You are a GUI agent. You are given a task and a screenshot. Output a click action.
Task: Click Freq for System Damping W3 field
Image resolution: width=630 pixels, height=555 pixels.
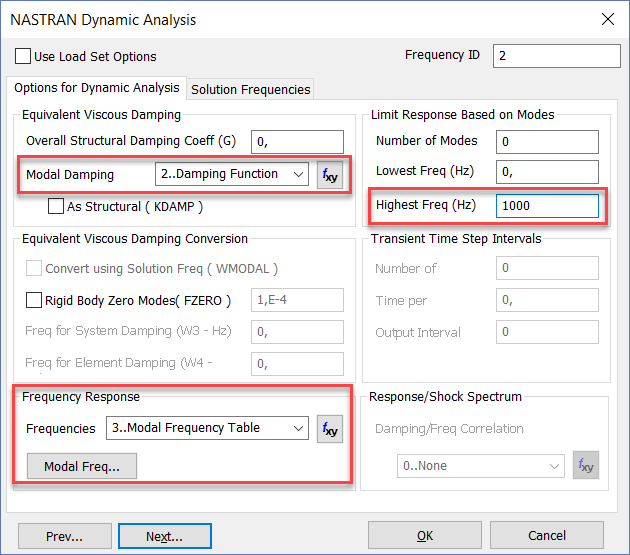(x=297, y=332)
